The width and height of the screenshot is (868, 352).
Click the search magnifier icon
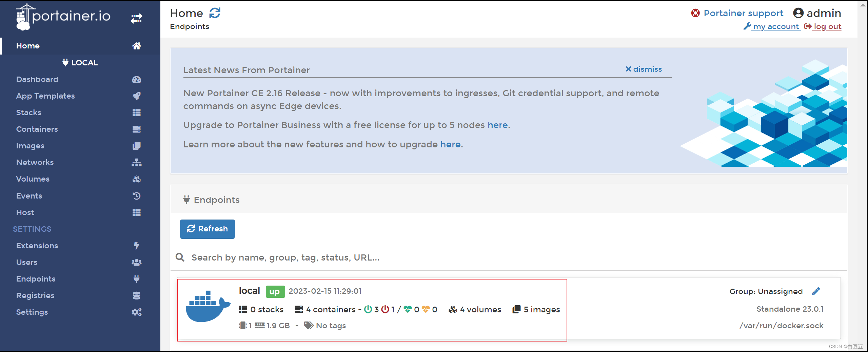(x=180, y=257)
